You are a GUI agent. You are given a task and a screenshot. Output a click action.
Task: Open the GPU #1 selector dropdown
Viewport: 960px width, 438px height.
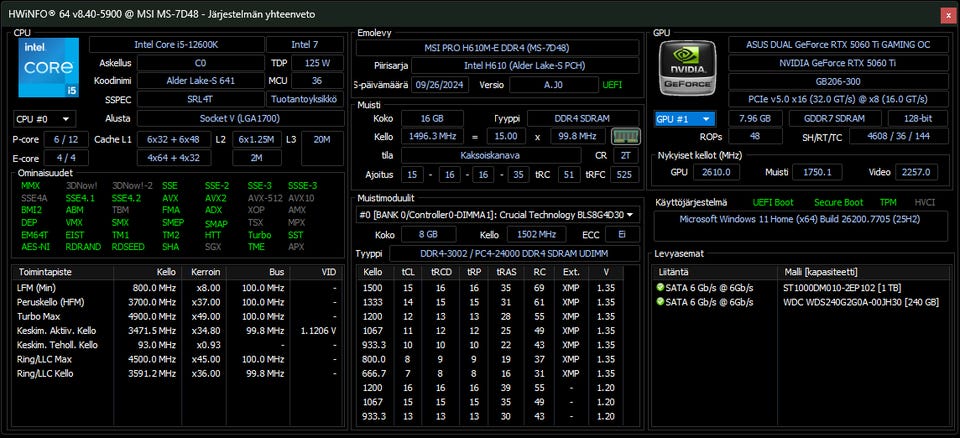(684, 119)
